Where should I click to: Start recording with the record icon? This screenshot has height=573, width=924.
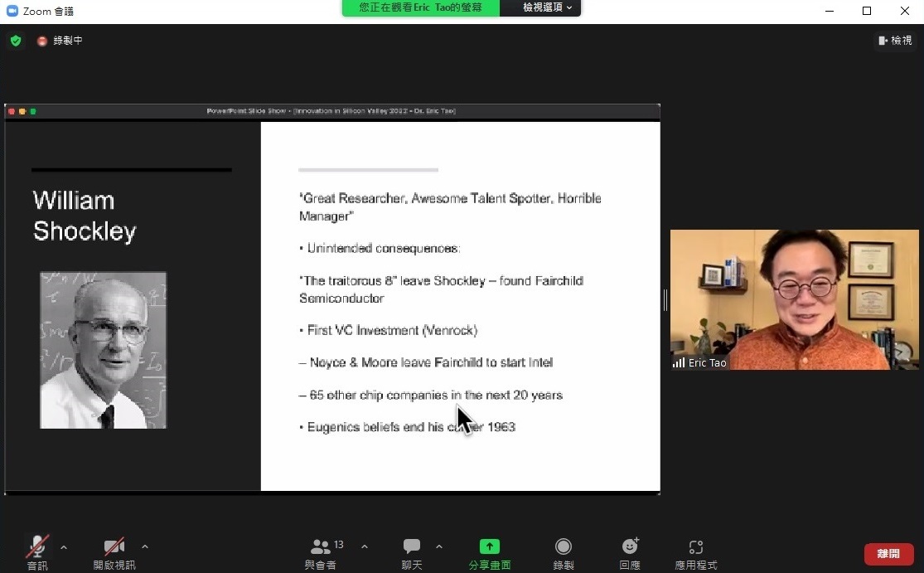point(564,546)
